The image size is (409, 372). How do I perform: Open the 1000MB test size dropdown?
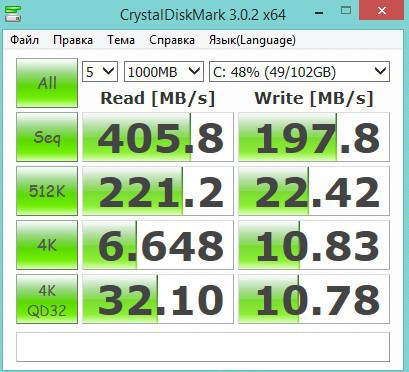pyautogui.click(x=164, y=72)
